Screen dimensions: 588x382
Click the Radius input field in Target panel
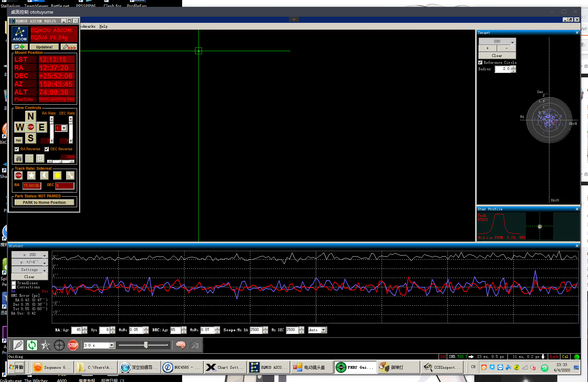pyautogui.click(x=503, y=69)
